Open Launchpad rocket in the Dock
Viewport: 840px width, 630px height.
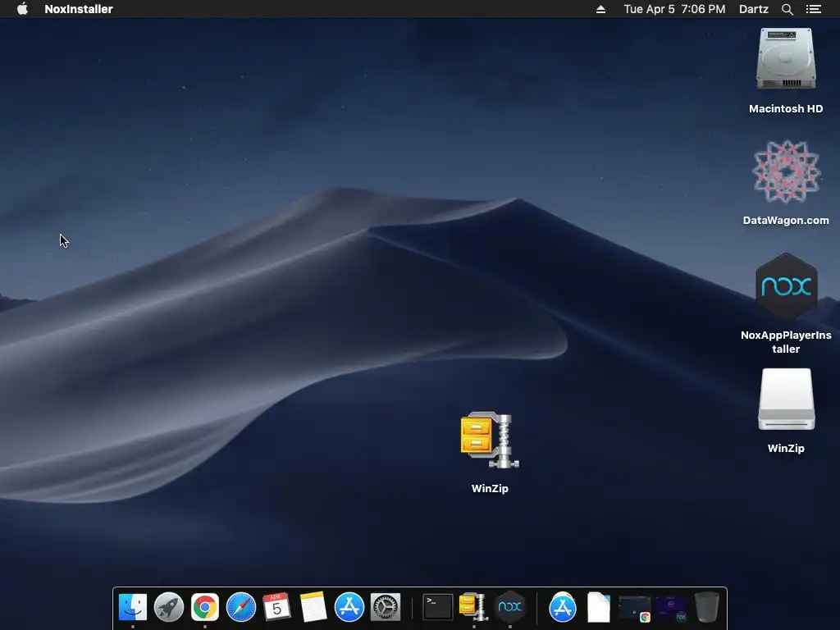[x=169, y=607]
